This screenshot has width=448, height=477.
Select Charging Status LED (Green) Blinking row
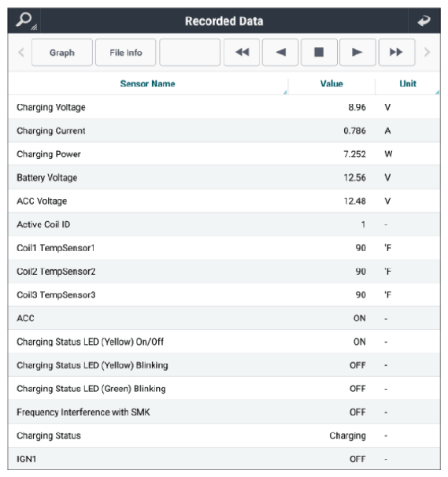[x=224, y=389]
